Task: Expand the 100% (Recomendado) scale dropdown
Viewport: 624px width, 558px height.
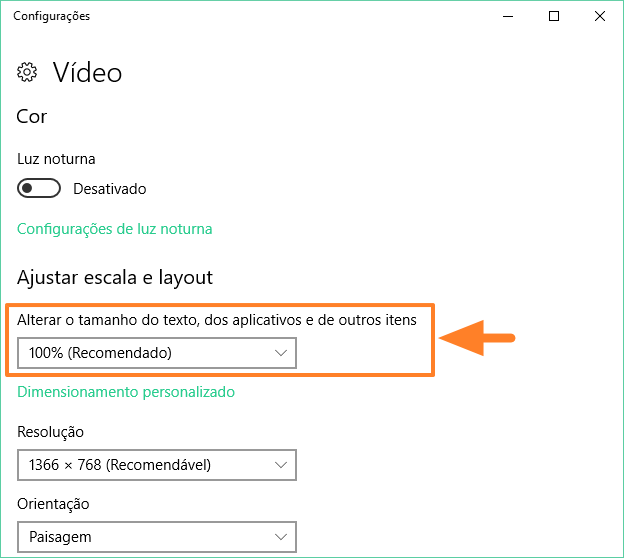Action: (157, 353)
